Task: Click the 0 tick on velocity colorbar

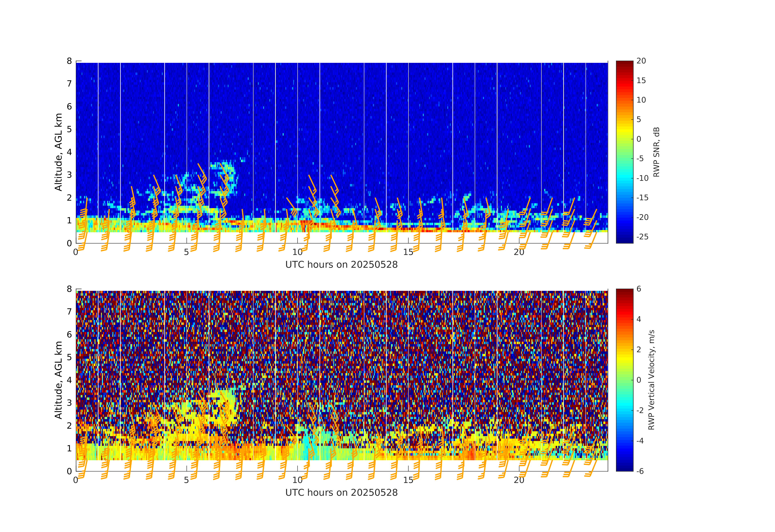Action: coord(639,380)
